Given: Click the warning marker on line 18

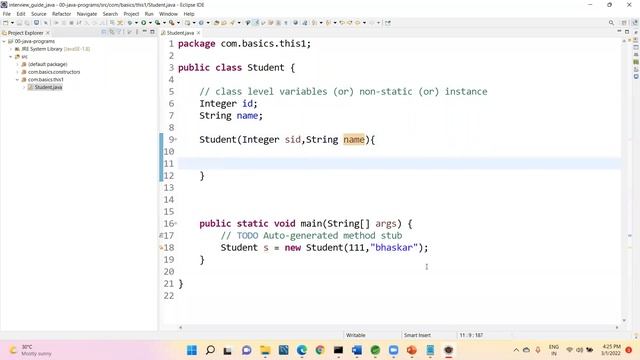Looking at the screenshot, I should [161, 247].
